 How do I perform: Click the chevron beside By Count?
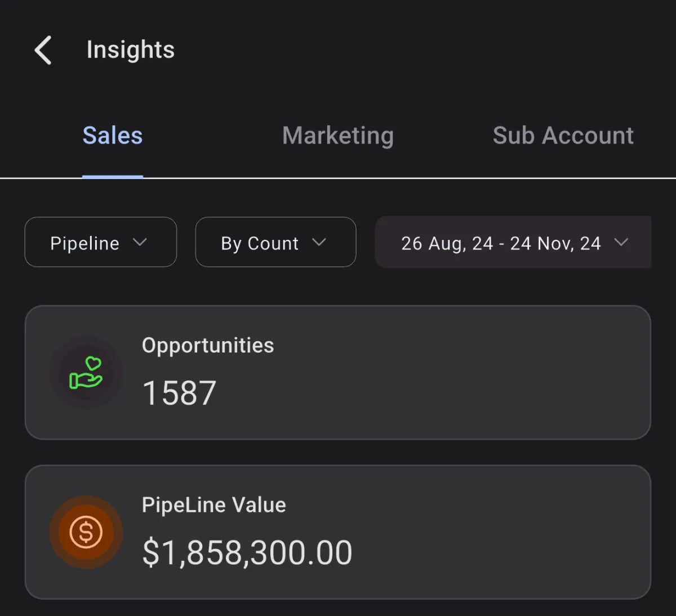[319, 242]
